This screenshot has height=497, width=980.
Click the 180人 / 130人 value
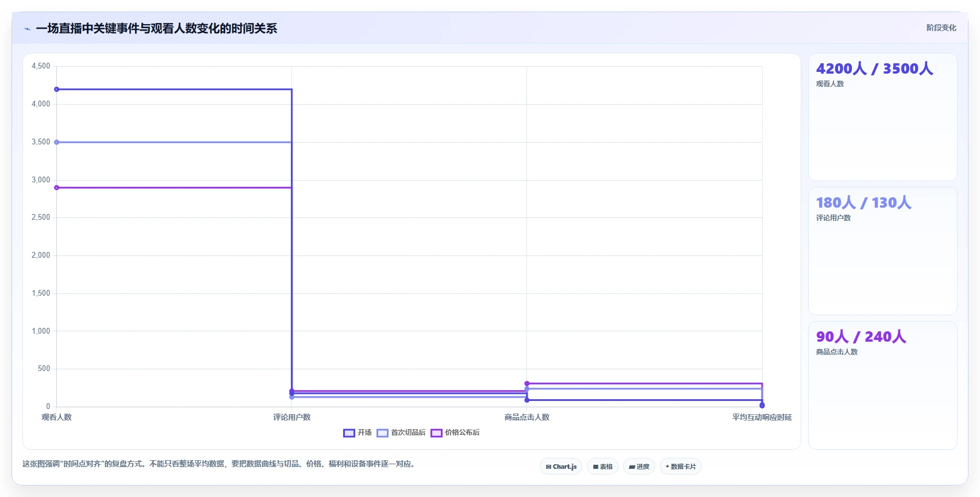click(x=863, y=202)
